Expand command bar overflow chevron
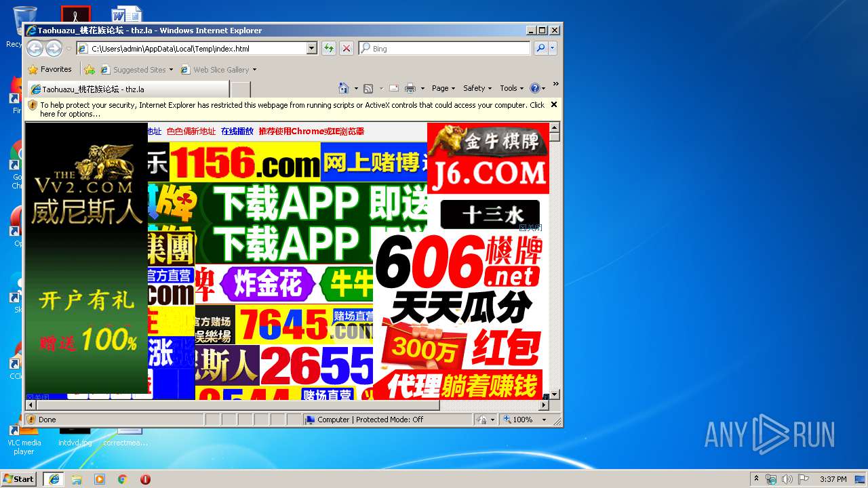The image size is (868, 488). coord(555,84)
